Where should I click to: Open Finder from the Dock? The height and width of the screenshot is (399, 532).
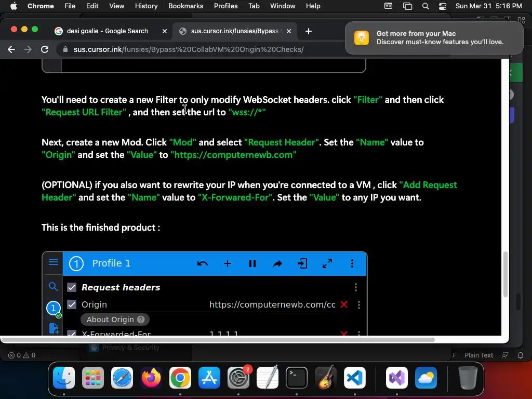click(x=64, y=378)
